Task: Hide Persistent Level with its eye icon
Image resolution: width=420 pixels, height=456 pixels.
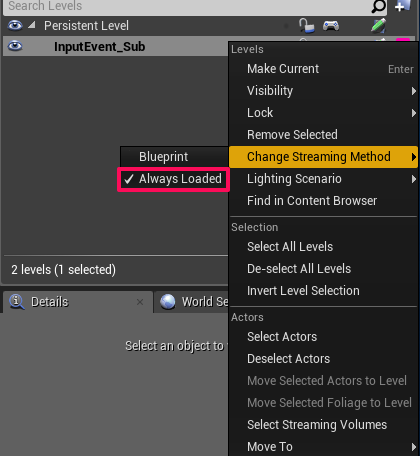Action: coord(15,25)
